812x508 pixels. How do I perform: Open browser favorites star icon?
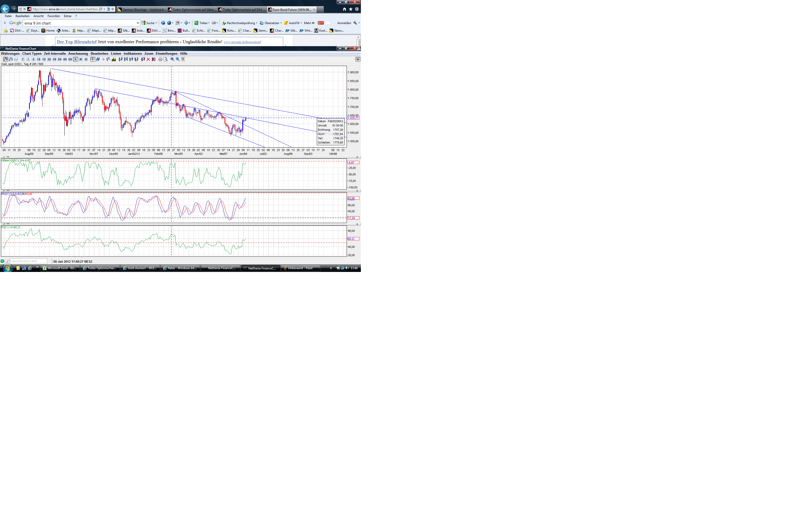point(351,9)
